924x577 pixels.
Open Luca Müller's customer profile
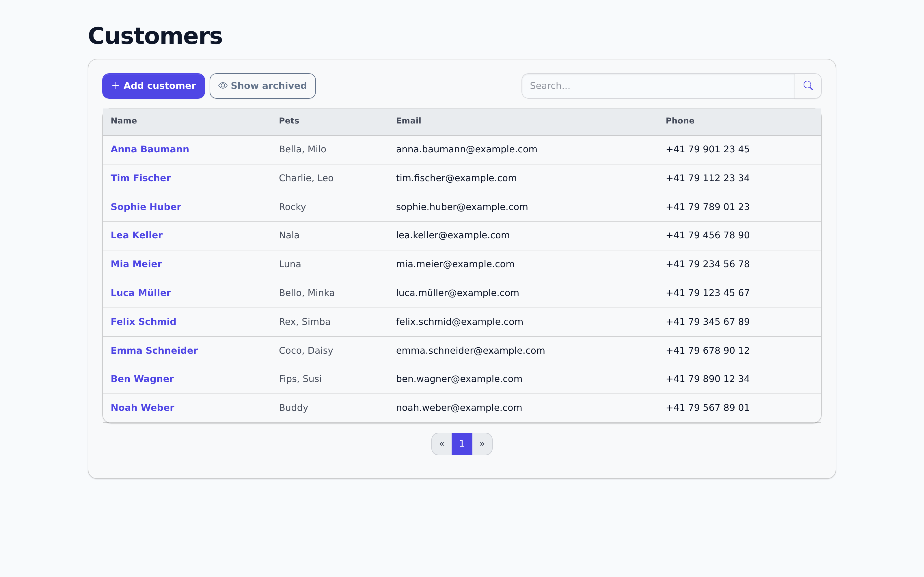point(141,293)
